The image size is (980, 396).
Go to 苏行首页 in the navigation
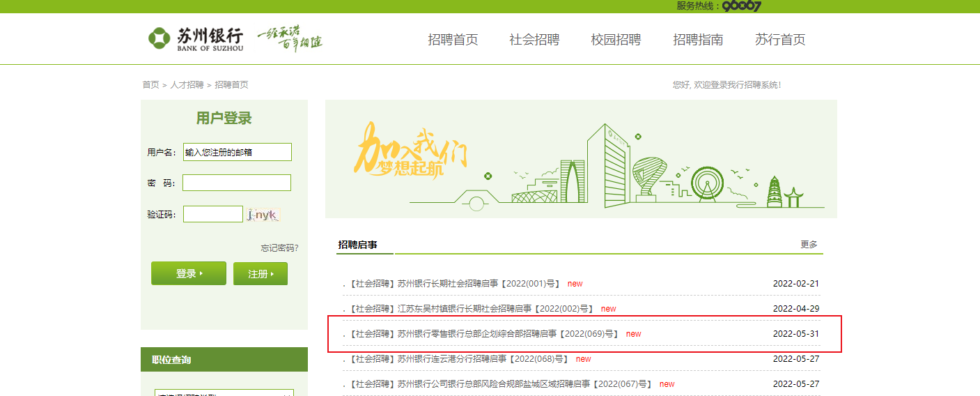[780, 40]
